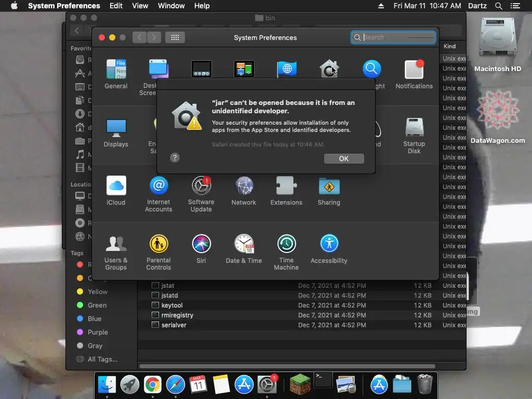Screen dimensions: 532x399
Task: Open Notification Center in menu bar
Action: click(x=515, y=6)
